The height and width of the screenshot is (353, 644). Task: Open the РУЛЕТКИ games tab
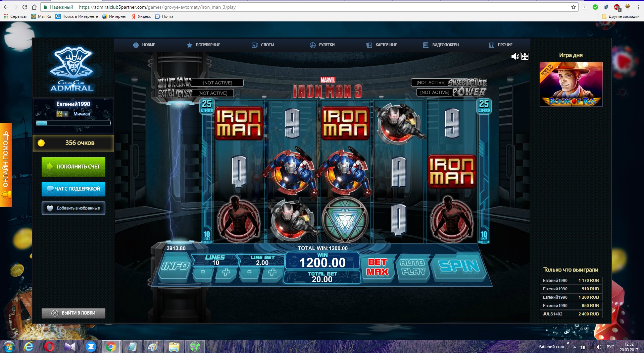tap(322, 45)
